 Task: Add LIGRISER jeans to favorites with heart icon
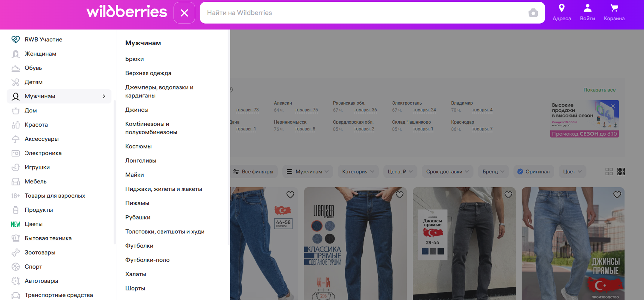(x=399, y=195)
